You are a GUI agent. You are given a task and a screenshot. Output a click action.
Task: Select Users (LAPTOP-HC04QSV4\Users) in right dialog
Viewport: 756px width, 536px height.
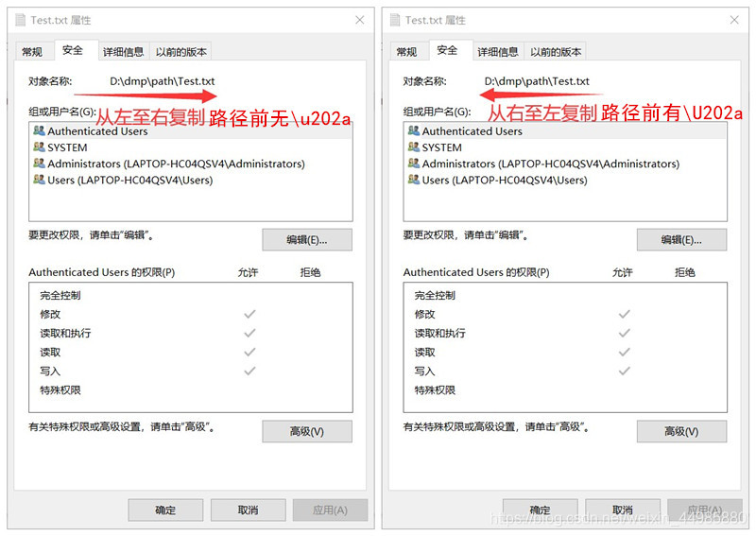(x=565, y=181)
